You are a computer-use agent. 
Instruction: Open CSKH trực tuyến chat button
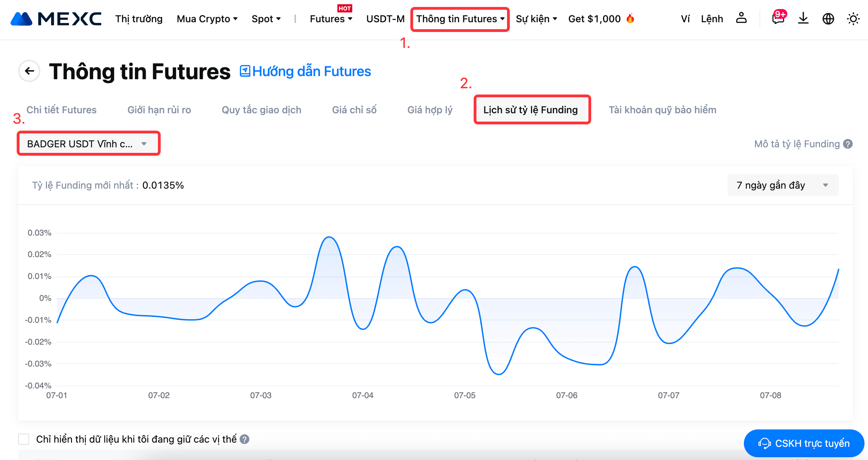(x=804, y=443)
